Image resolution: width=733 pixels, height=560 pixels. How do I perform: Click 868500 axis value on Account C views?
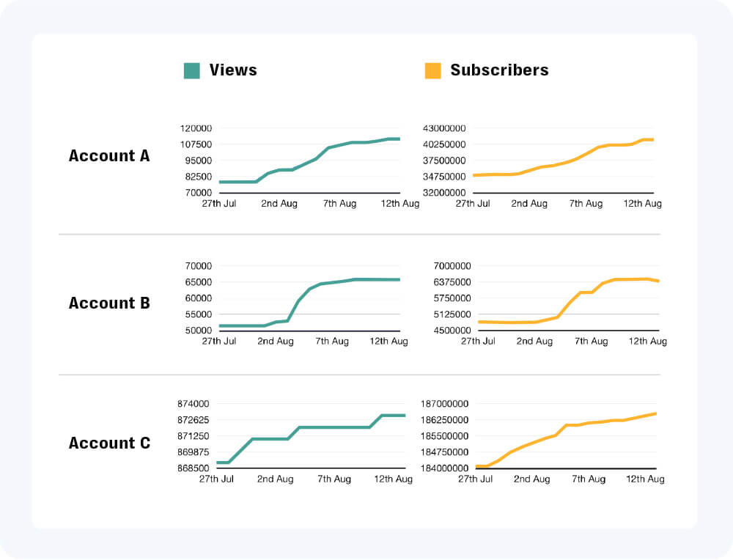point(194,468)
